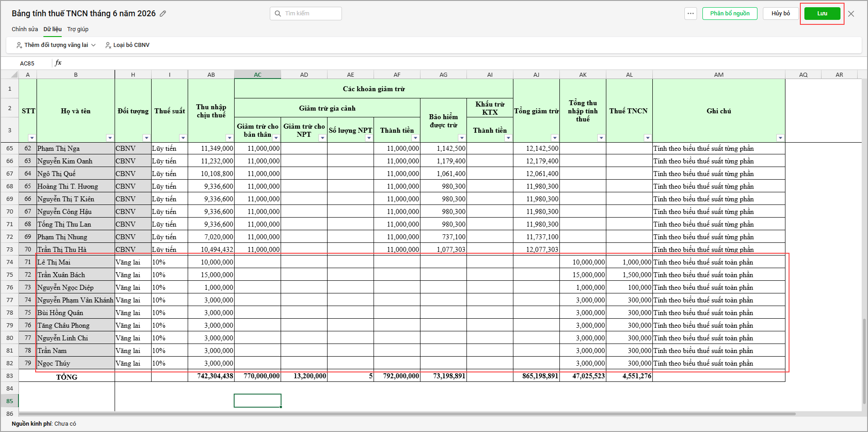Image resolution: width=868 pixels, height=432 pixels.
Task: Click the green Lưu button
Action: [822, 14]
